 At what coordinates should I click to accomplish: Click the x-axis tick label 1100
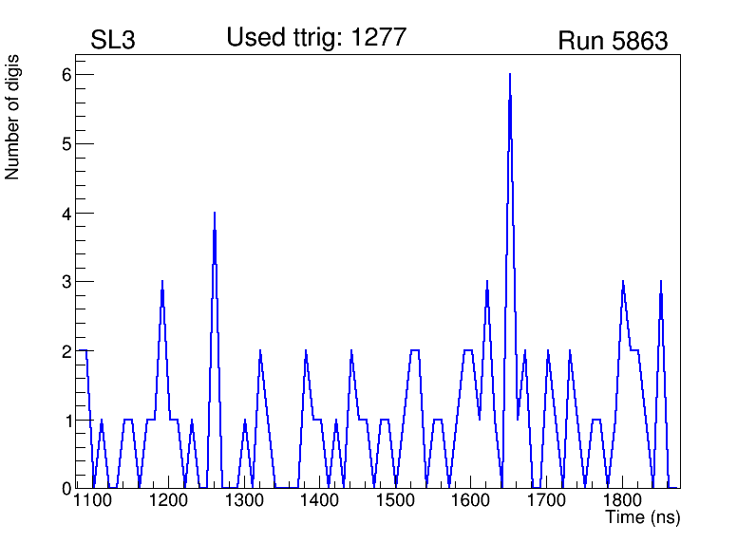[x=92, y=501]
